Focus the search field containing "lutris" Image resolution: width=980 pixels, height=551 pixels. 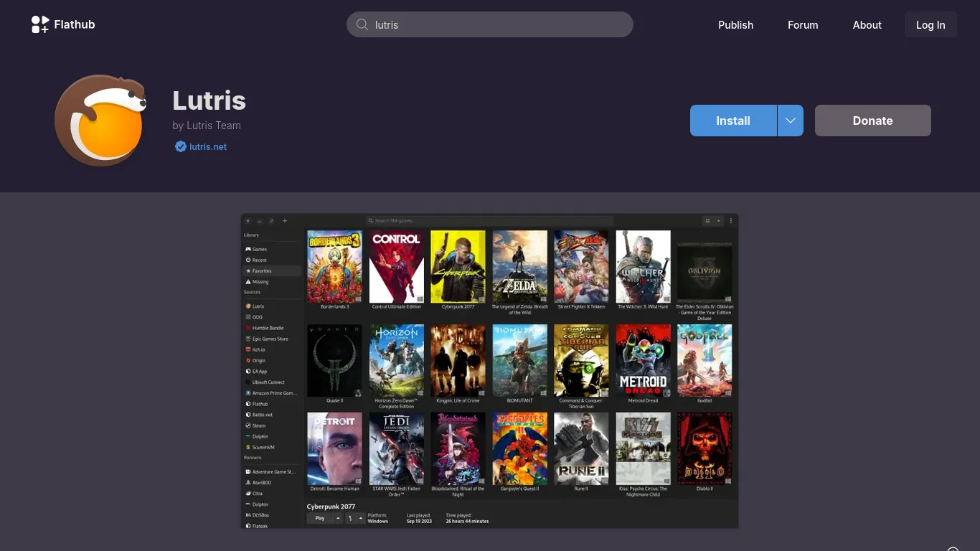(490, 24)
